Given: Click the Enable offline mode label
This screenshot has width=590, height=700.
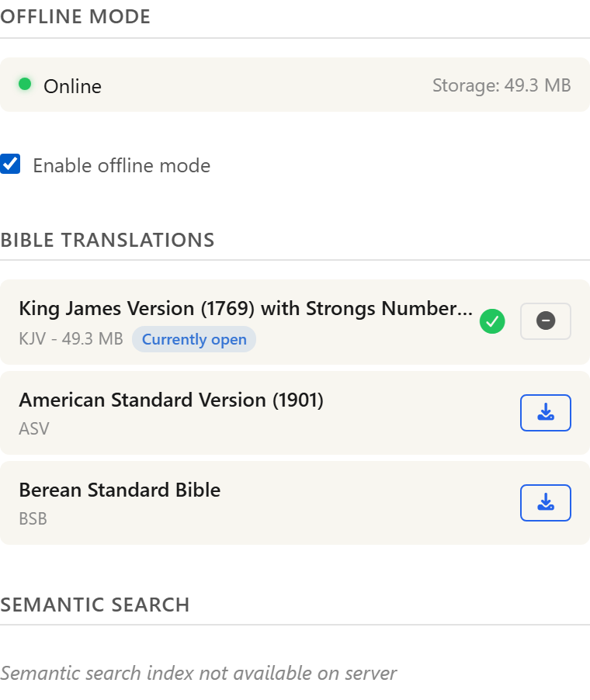Looking at the screenshot, I should coord(121,165).
